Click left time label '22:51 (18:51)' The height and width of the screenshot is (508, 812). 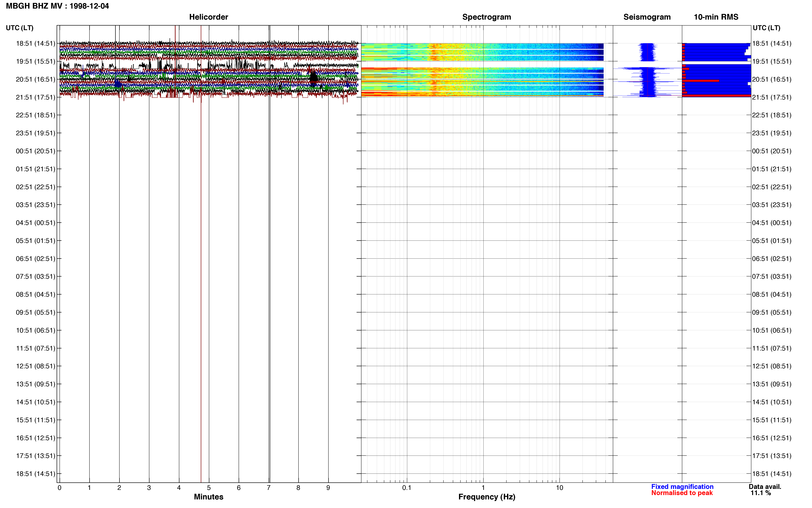pos(36,115)
